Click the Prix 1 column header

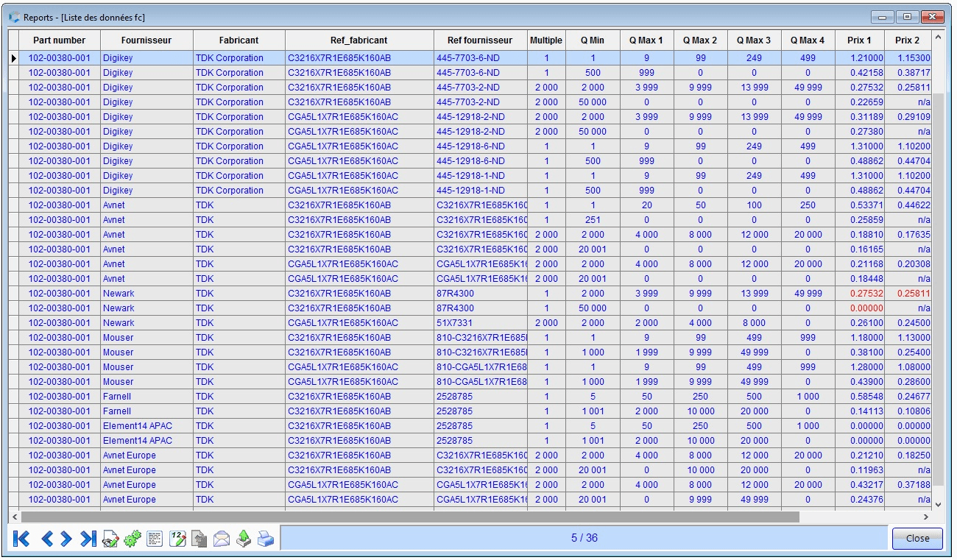tap(859, 40)
